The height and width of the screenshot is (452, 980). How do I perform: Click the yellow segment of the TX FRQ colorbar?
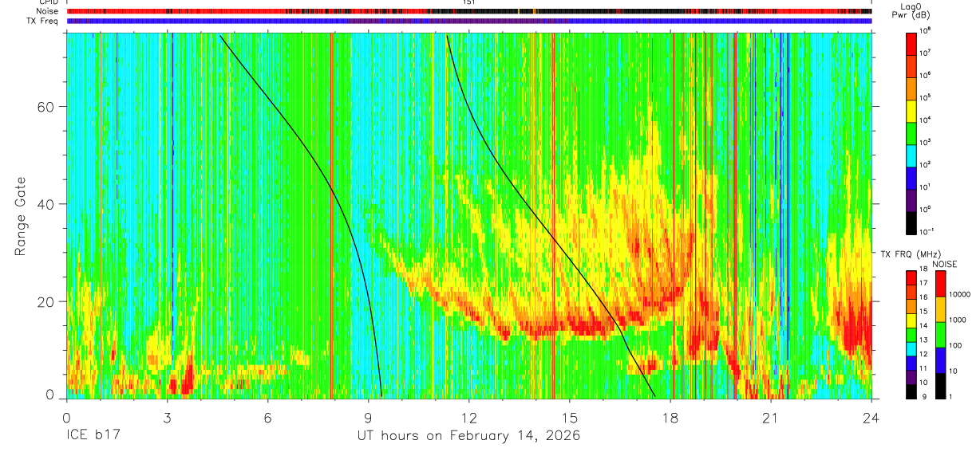click(x=910, y=320)
